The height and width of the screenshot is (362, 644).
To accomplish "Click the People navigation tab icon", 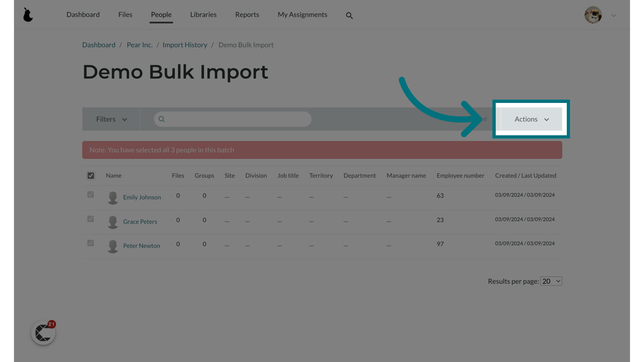I will pyautogui.click(x=161, y=15).
